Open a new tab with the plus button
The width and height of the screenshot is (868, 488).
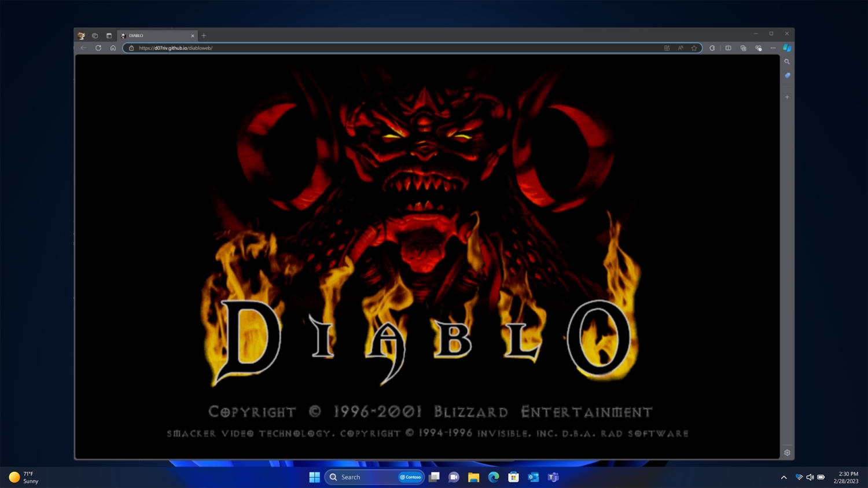[204, 36]
